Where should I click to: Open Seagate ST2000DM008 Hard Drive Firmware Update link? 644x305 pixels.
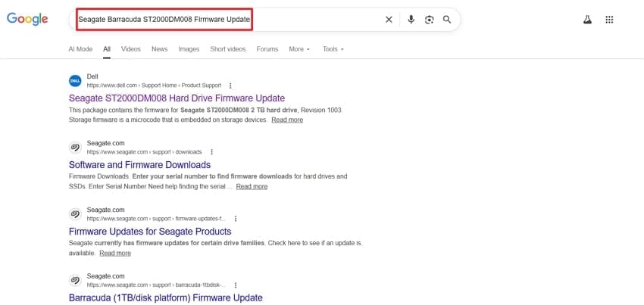point(177,98)
